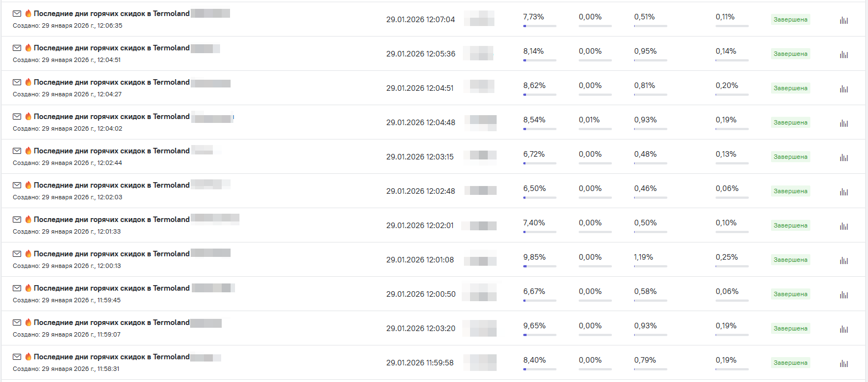This screenshot has height=382, width=868.
Task: Open campaign title created at 11:59:45
Action: click(x=111, y=288)
